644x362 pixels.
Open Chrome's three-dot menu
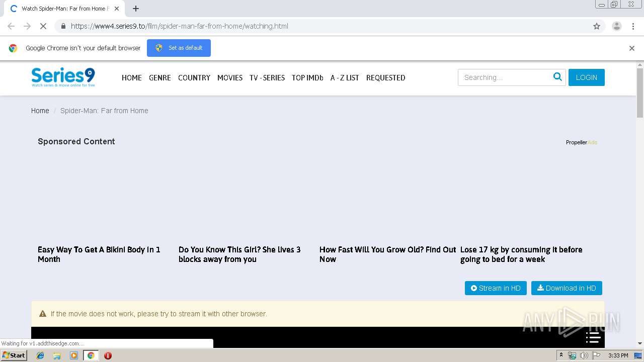click(x=633, y=26)
